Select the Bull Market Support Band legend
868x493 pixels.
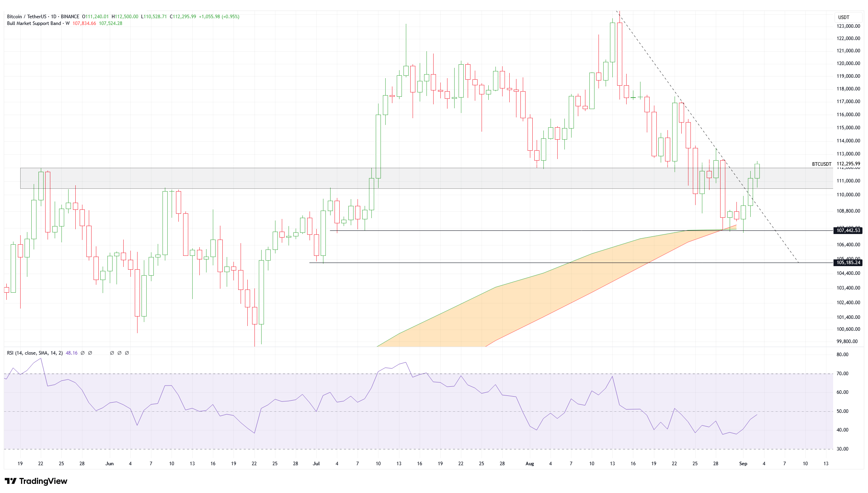[34, 23]
